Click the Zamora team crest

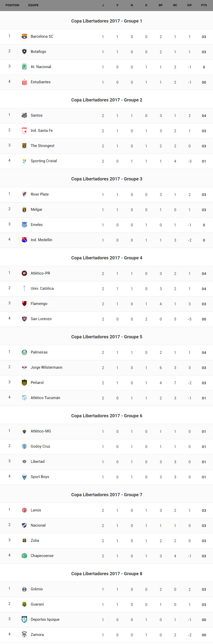[x=24, y=634]
